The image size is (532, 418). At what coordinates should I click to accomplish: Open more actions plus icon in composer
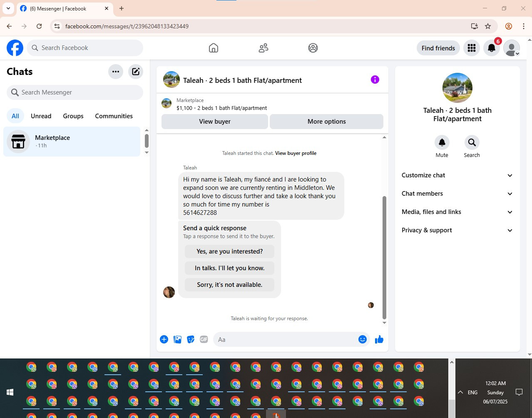pos(164,339)
